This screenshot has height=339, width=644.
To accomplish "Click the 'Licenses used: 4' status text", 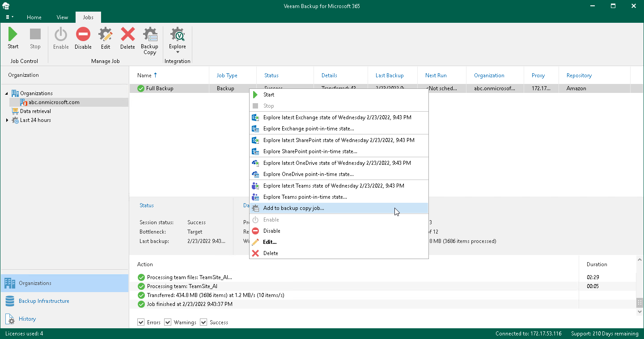I will click(x=24, y=334).
